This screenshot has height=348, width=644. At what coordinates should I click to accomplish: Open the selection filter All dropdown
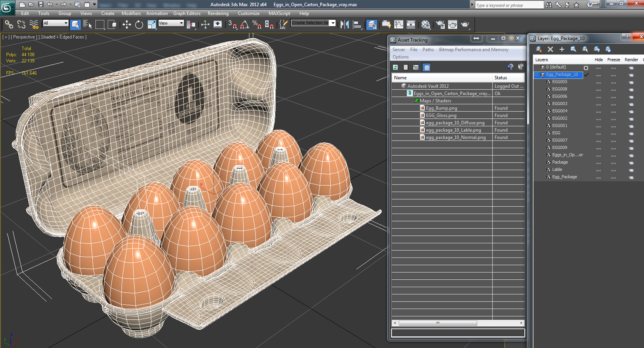(56, 23)
